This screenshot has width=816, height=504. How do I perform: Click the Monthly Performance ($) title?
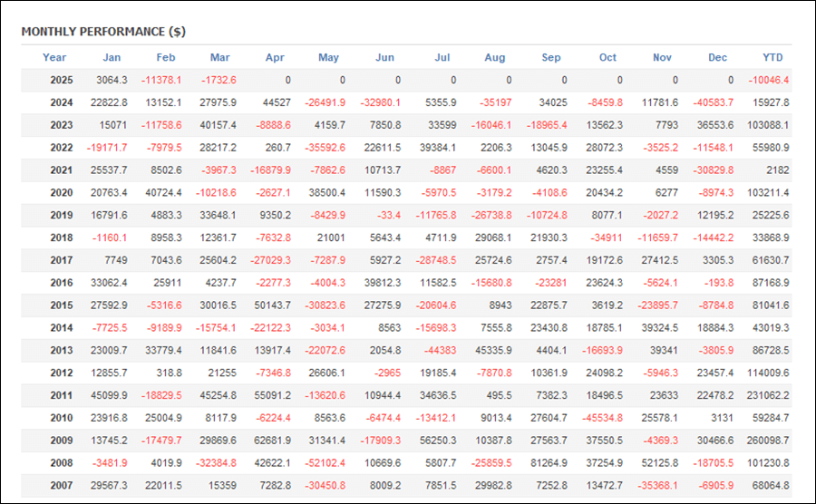click(103, 32)
